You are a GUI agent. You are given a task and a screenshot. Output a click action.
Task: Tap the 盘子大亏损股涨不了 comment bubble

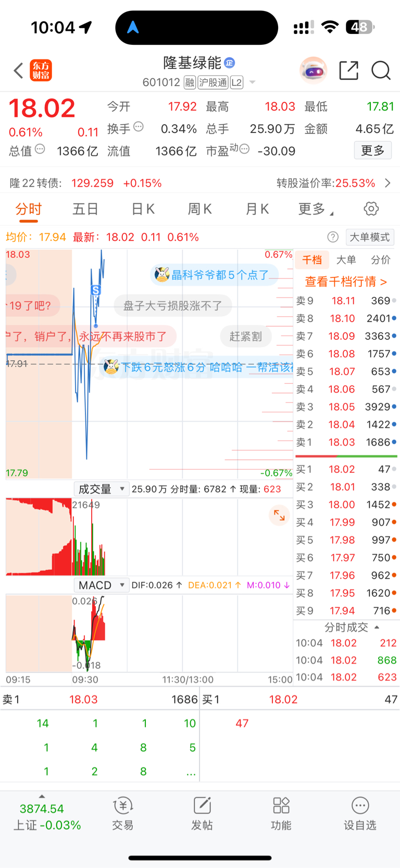point(172,305)
